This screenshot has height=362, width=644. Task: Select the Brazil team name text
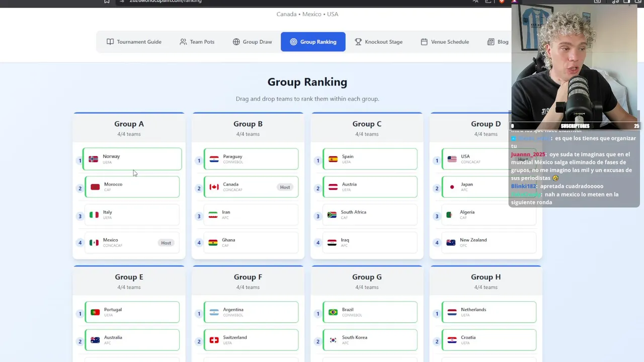tap(348, 310)
